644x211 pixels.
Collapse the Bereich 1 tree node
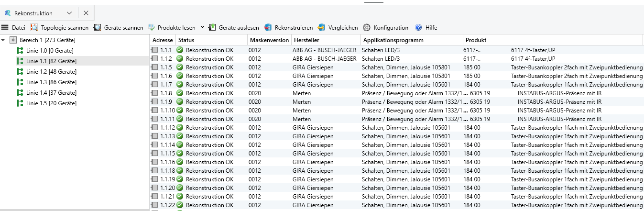coord(3,40)
